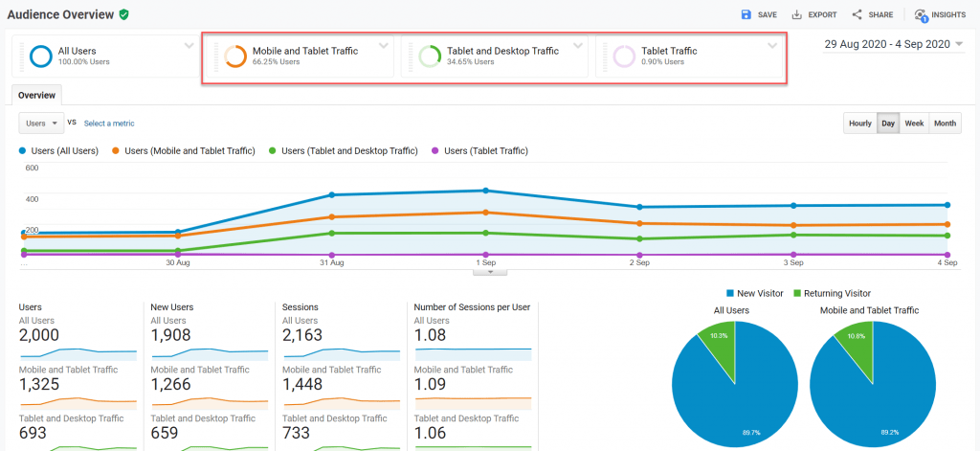Select the Day view button
The image size is (980, 451).
(888, 124)
